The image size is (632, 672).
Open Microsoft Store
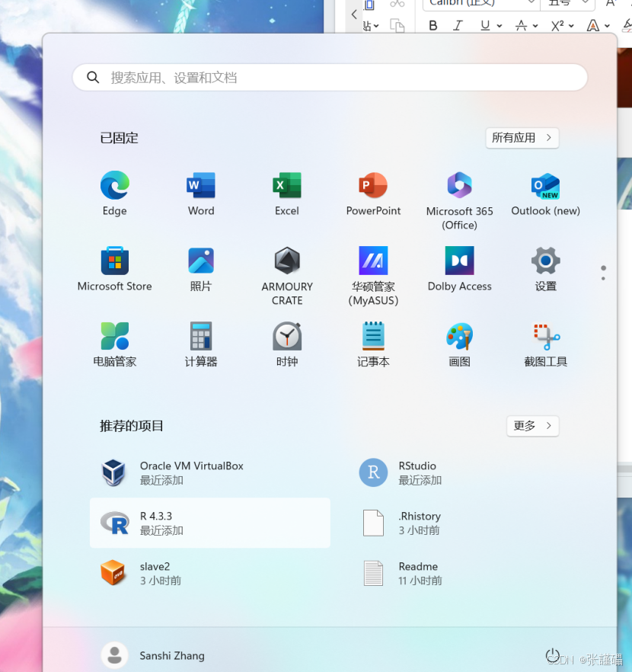click(x=114, y=269)
